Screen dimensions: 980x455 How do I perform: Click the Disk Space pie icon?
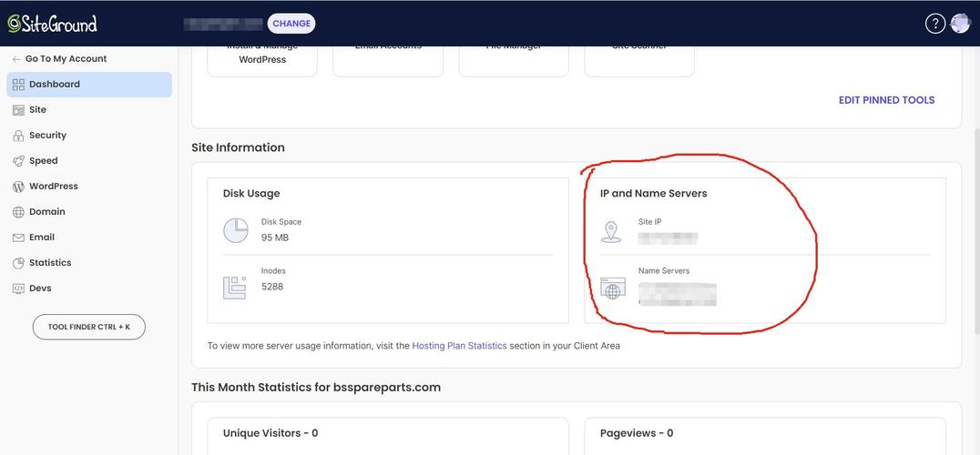click(x=236, y=230)
